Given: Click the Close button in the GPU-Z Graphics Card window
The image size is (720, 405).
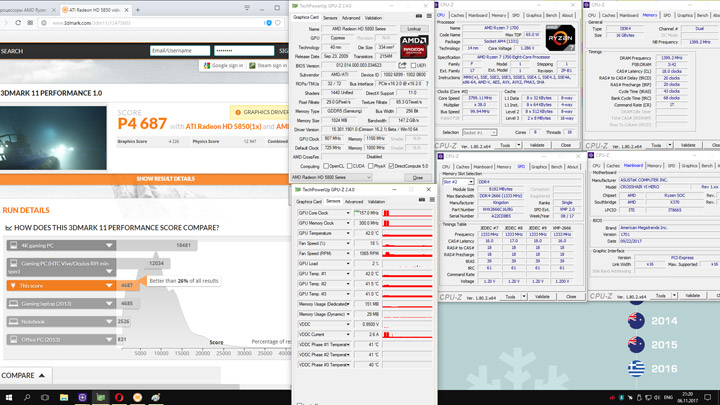Looking at the screenshot, I should pos(417,177).
